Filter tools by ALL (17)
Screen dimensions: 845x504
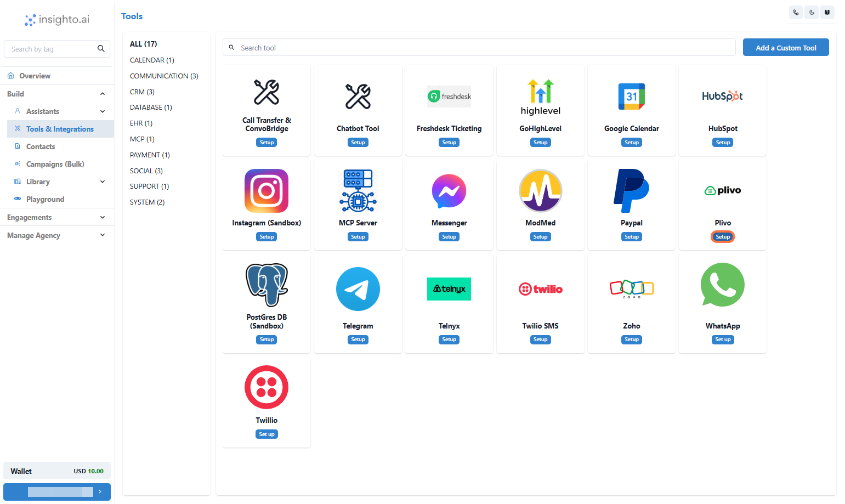tap(143, 44)
